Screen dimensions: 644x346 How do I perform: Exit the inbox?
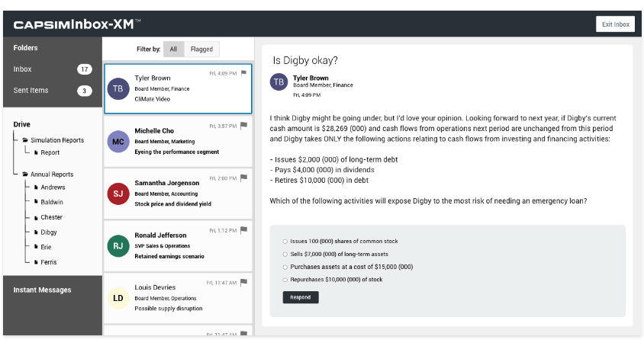(615, 24)
